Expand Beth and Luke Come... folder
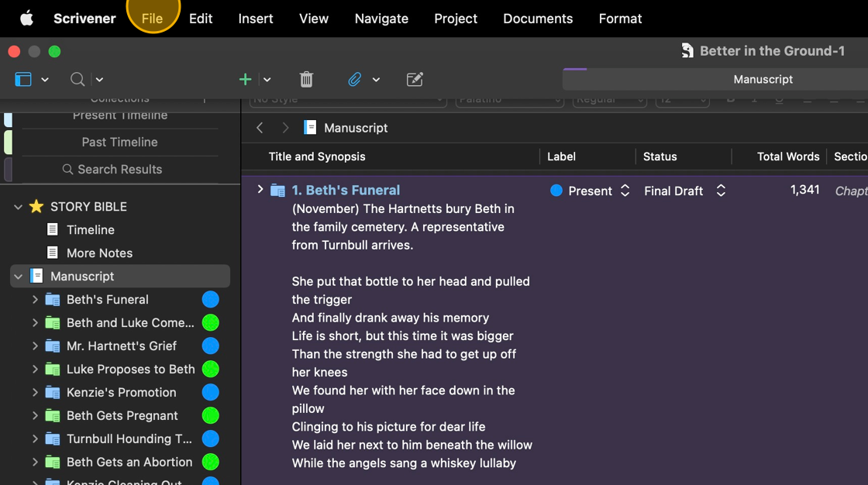This screenshot has height=485, width=868. pyautogui.click(x=35, y=323)
